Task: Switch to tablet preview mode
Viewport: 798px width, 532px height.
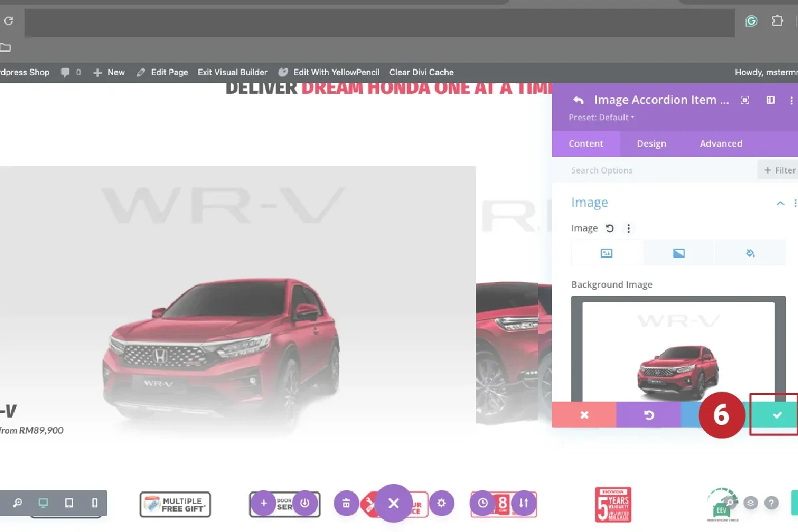Action: pos(68,503)
